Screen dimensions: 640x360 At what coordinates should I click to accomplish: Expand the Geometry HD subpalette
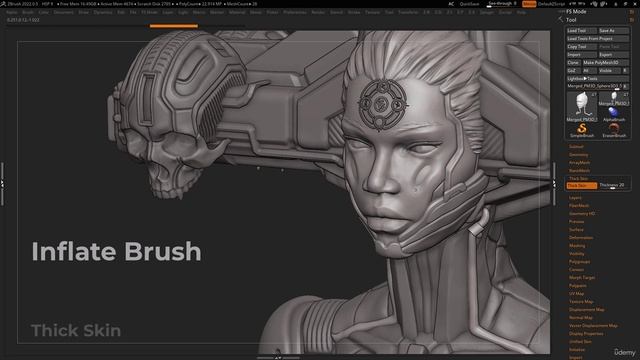(582, 213)
